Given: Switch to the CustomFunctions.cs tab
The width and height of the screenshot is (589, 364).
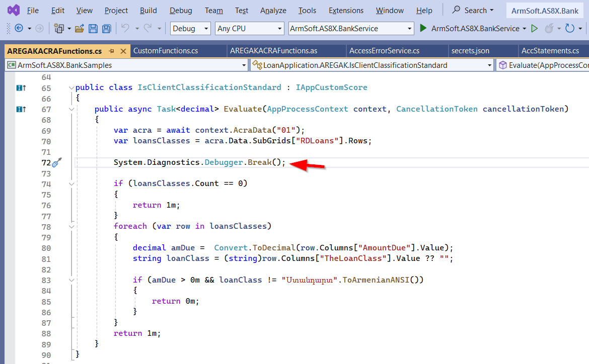Looking at the screenshot, I should 166,51.
